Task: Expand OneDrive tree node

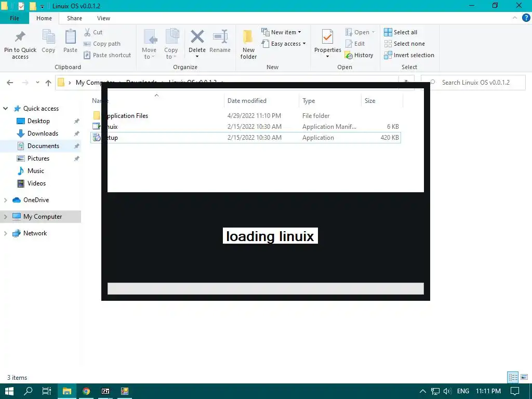Action: [x=5, y=200]
